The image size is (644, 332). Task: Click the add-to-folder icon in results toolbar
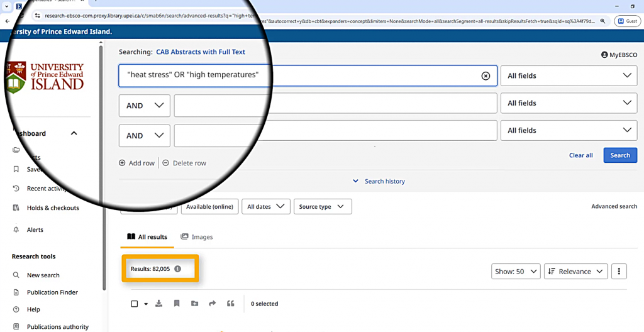(x=194, y=304)
